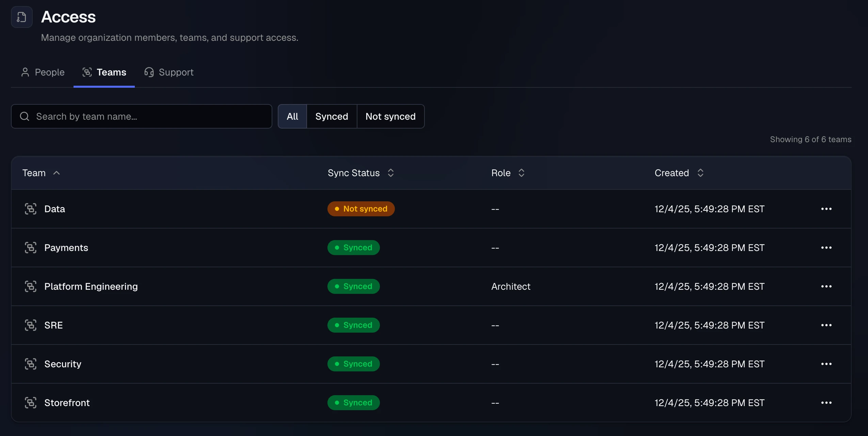Click the Created date in Security row
Screen dimensions: 868x436
pyautogui.click(x=709, y=364)
